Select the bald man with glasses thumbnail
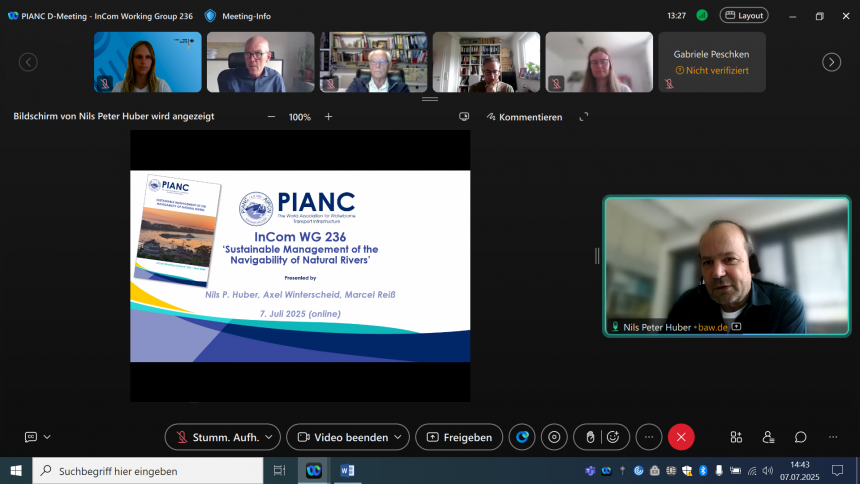 coord(261,62)
